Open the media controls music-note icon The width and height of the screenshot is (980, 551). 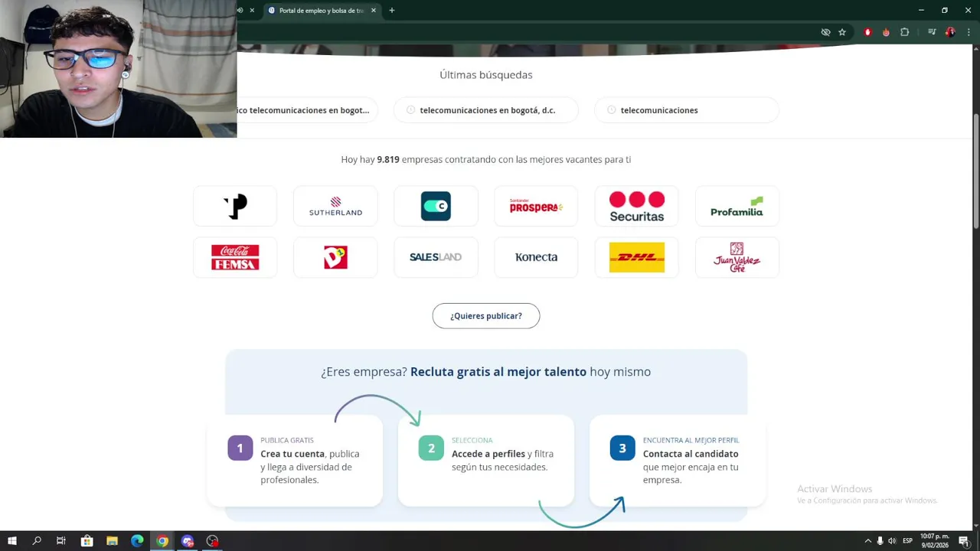(932, 32)
